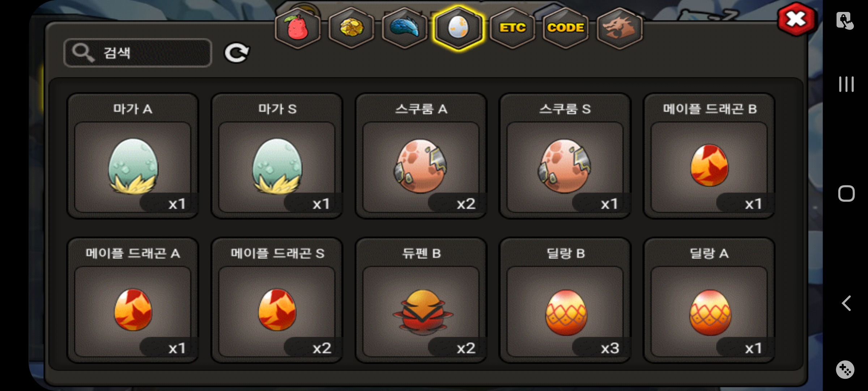
Task: Choose the 듀펜 B egg
Action: click(421, 300)
